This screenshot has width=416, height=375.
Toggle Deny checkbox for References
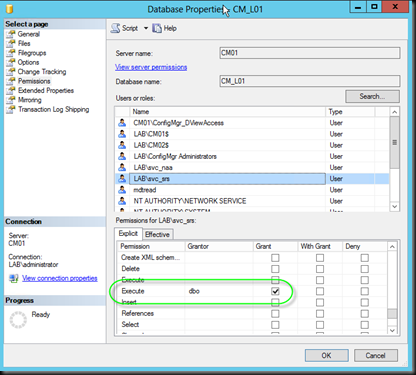click(365, 314)
